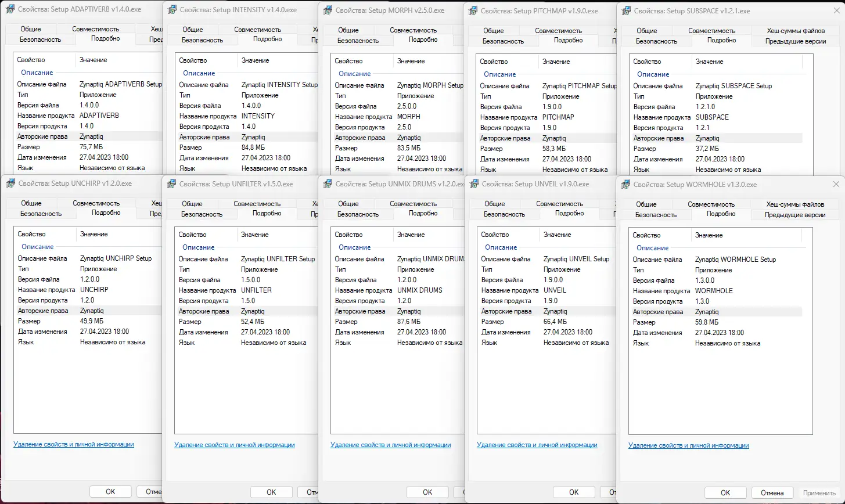Select 'Zynaptiq UNFILTER Setup' file description
This screenshot has height=504, width=845.
[x=278, y=259]
